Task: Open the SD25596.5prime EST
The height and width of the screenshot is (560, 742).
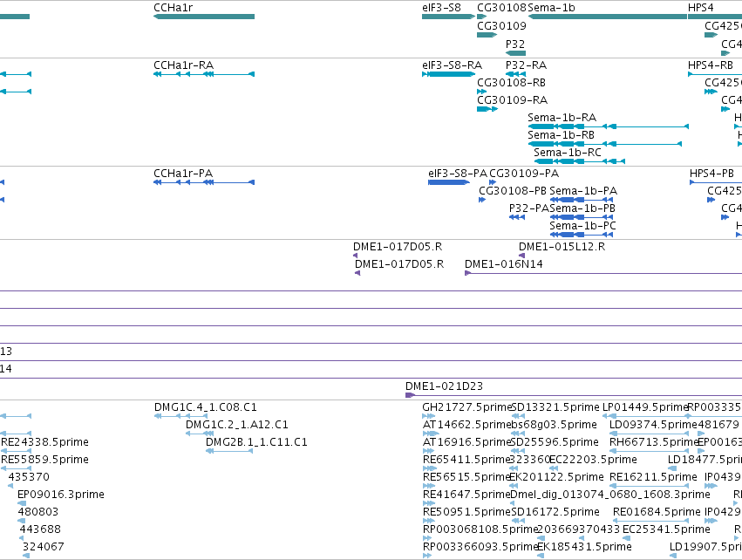Action: (518, 451)
